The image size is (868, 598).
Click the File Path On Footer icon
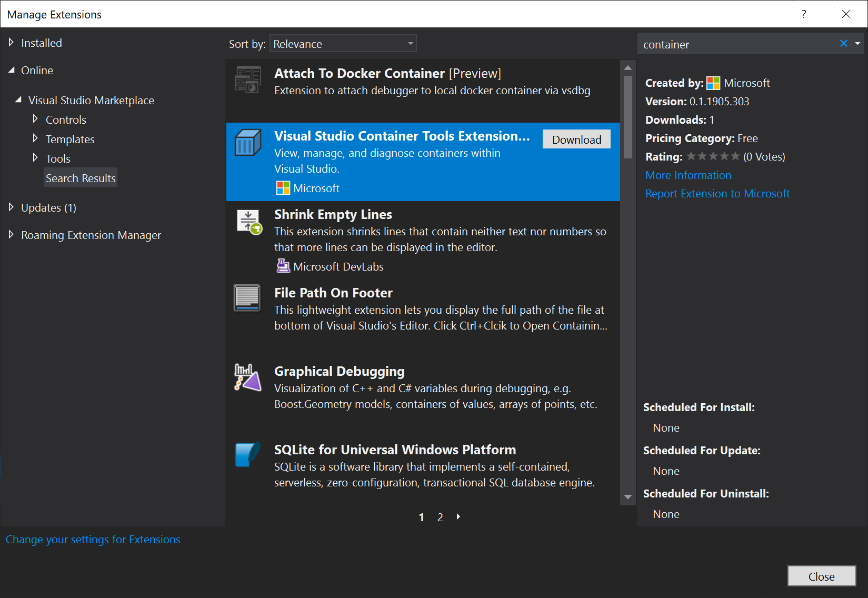coord(247,298)
